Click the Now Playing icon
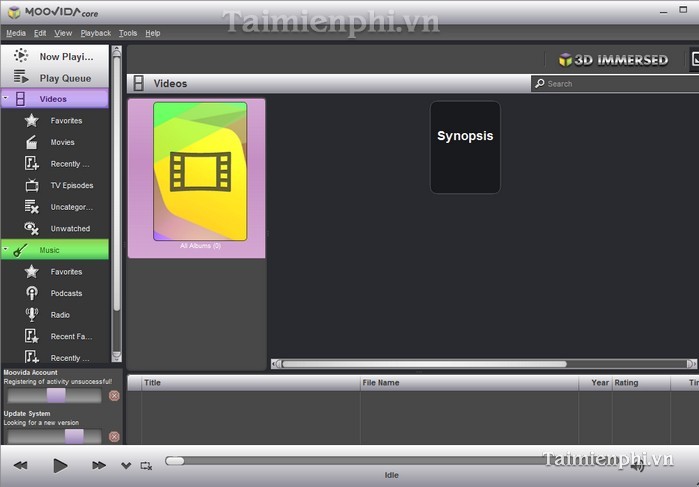 (21, 57)
